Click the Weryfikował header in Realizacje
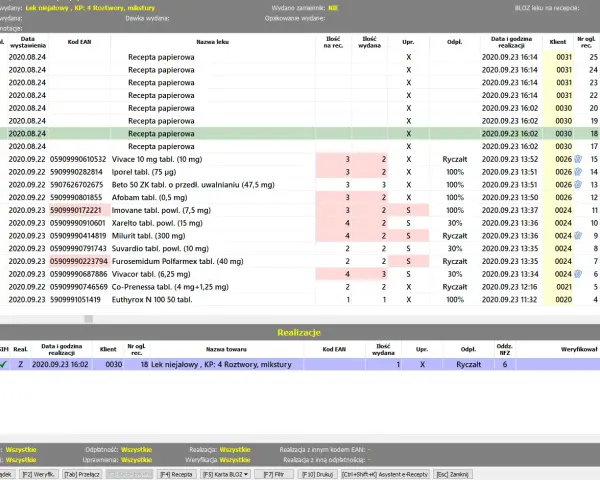 (x=579, y=349)
